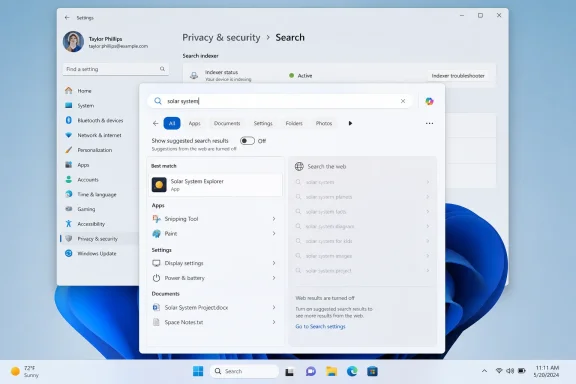This screenshot has width=576, height=384.
Task: Open the Windows Start button
Action: 198,372
